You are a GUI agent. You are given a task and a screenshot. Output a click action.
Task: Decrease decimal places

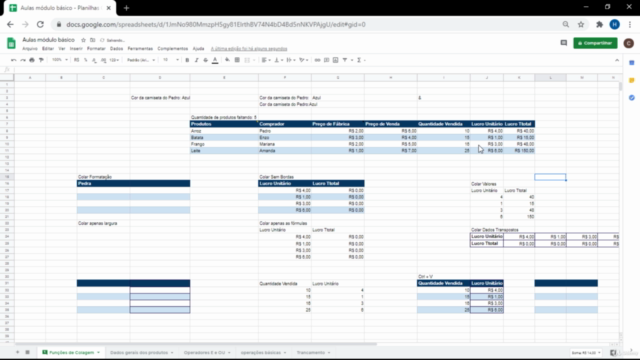click(94, 60)
